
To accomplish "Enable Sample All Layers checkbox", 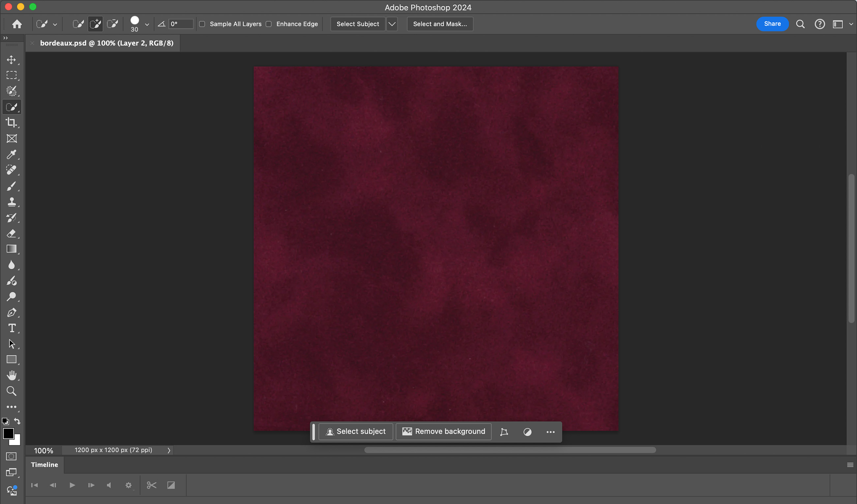I will [202, 24].
